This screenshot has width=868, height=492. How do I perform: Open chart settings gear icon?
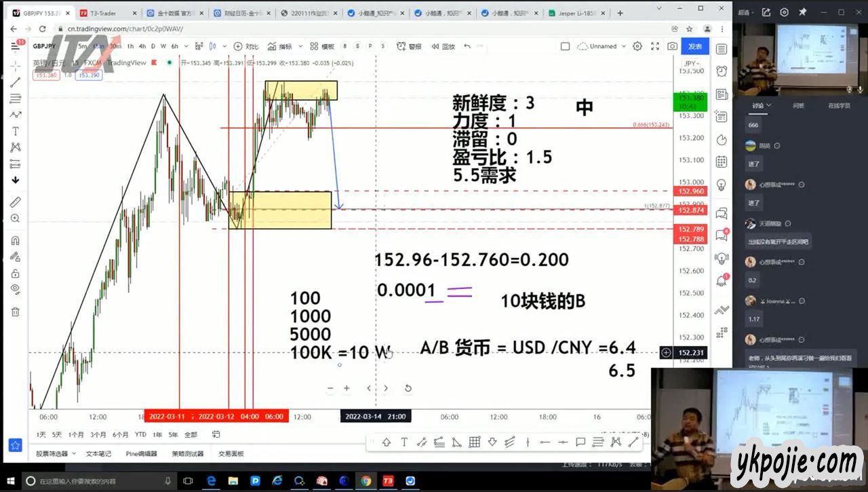[x=637, y=46]
